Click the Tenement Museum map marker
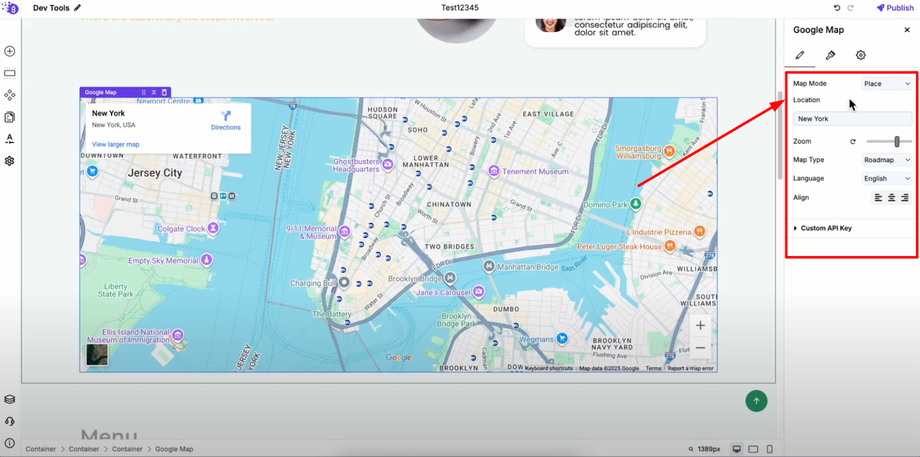The image size is (920, 457). tap(494, 171)
